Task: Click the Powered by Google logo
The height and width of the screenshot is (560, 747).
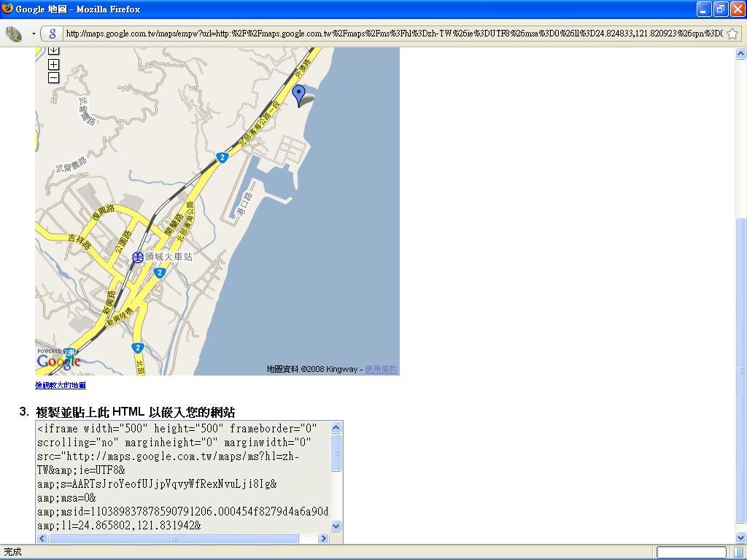Action: click(x=58, y=359)
